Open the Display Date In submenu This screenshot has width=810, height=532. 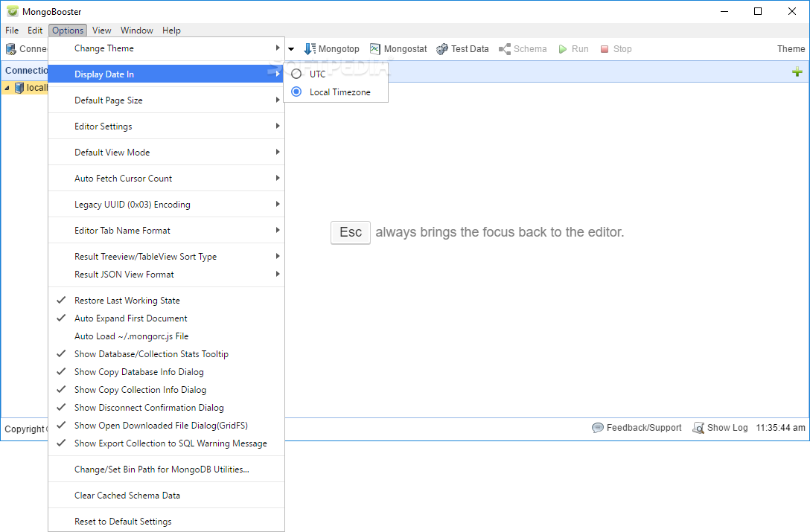pos(166,74)
